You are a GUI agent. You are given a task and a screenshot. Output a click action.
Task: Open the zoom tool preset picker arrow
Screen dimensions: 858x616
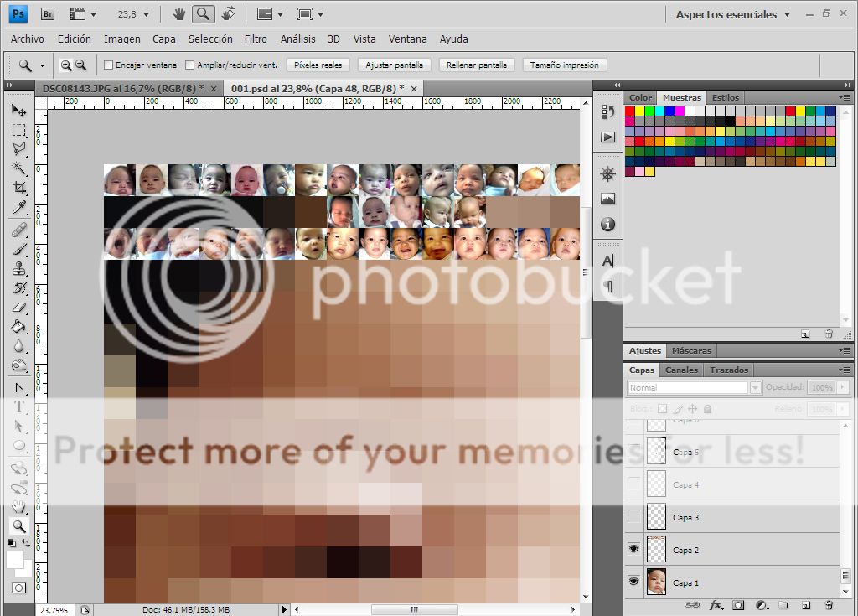[42, 65]
